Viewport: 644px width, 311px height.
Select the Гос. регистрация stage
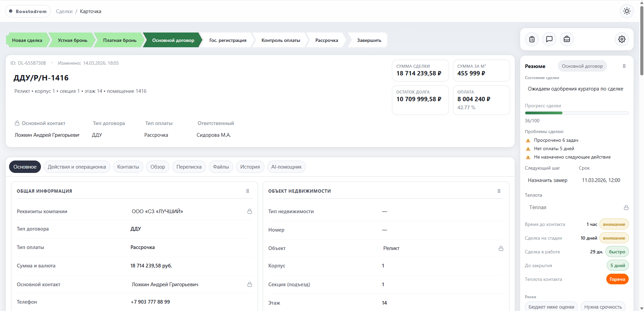tap(228, 40)
